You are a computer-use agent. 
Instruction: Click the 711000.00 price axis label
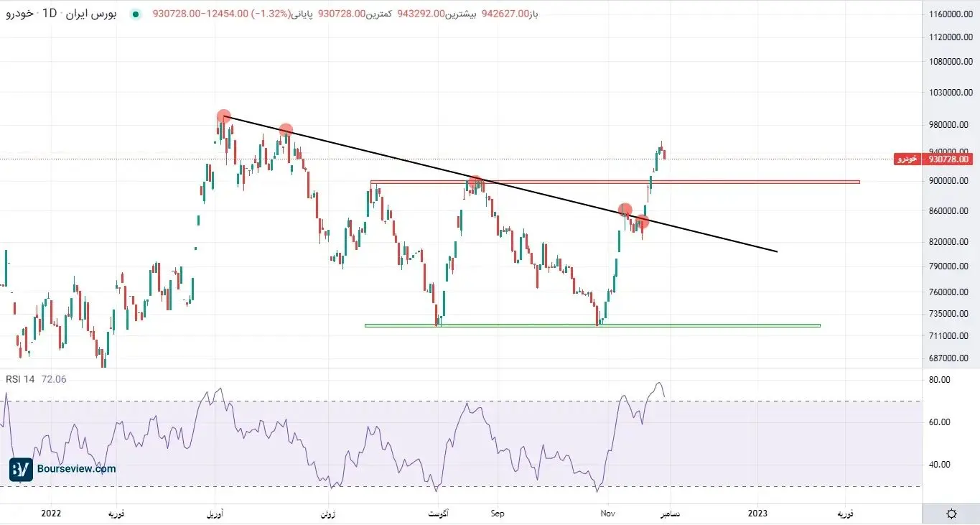949,336
